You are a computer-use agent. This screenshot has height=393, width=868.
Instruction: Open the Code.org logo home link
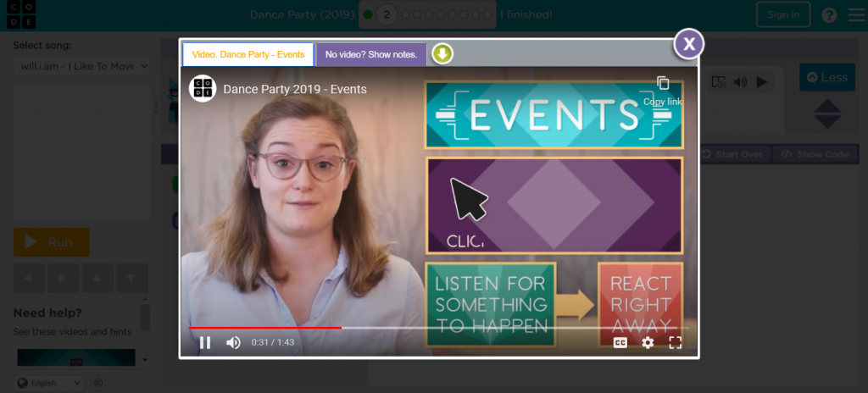point(21,15)
